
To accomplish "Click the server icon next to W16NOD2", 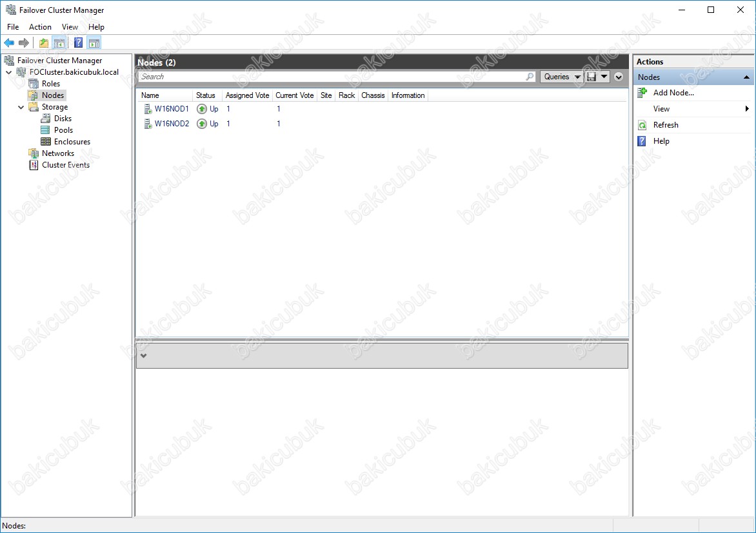I will click(x=148, y=124).
